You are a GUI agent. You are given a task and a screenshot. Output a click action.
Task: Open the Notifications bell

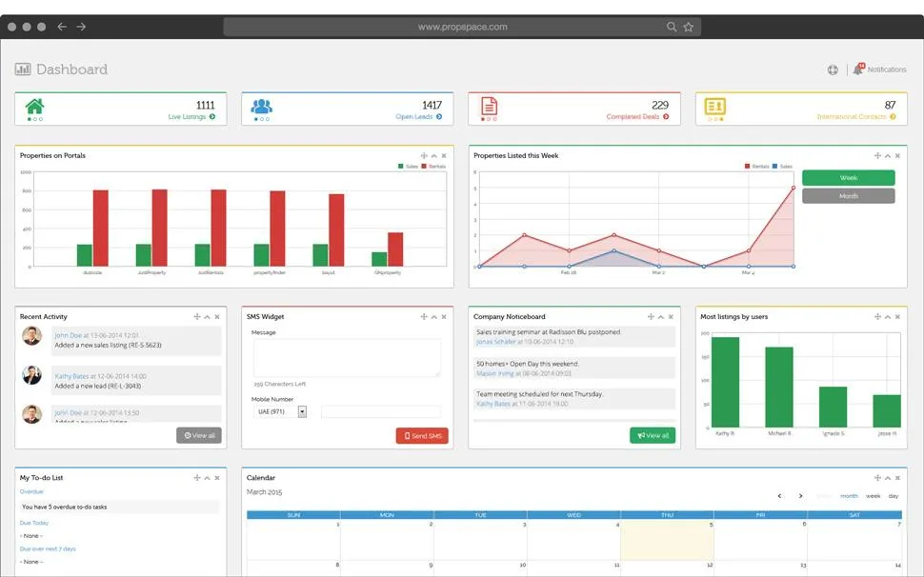[858, 70]
